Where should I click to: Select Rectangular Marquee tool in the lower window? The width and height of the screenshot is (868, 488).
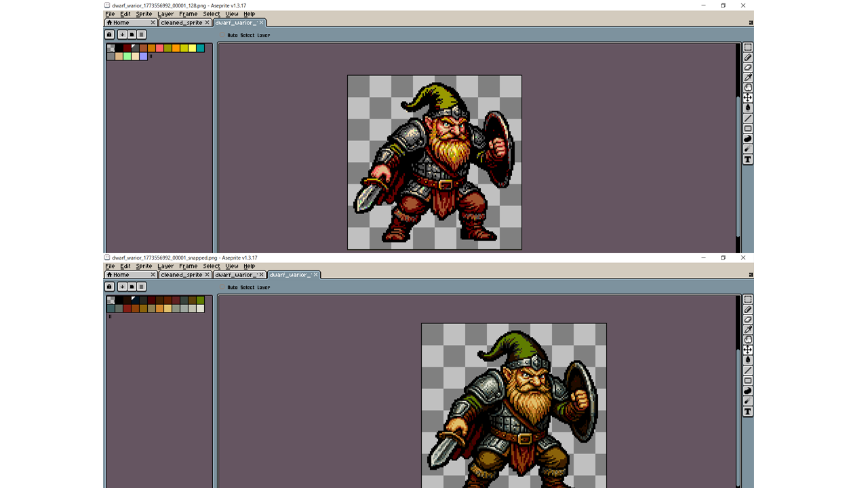click(x=748, y=300)
